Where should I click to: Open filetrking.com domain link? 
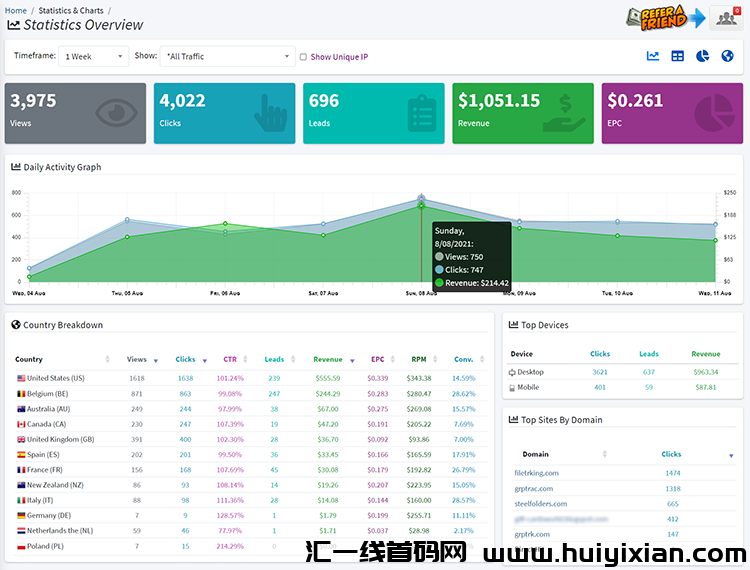(x=536, y=473)
